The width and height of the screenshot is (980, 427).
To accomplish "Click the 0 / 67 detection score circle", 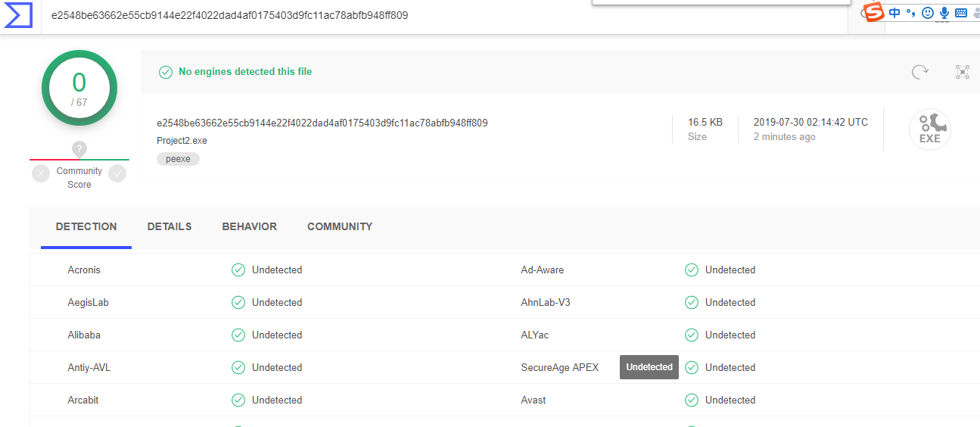I will [x=79, y=88].
